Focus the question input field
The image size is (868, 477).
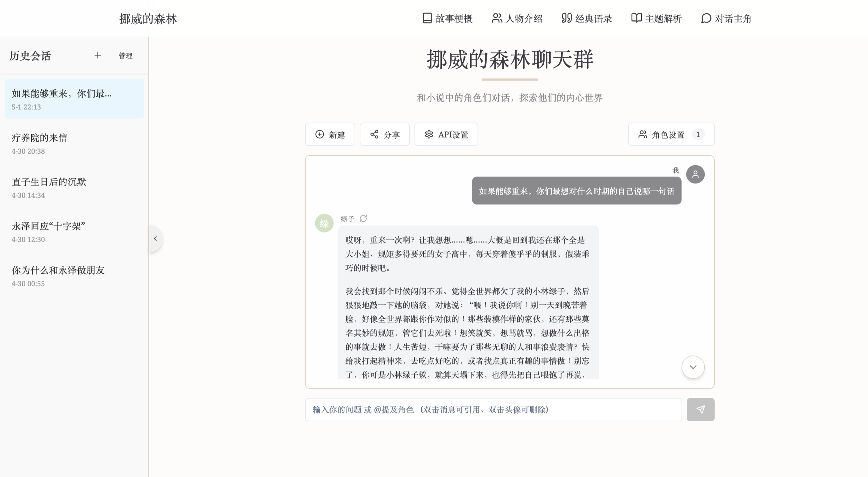pyautogui.click(x=493, y=409)
